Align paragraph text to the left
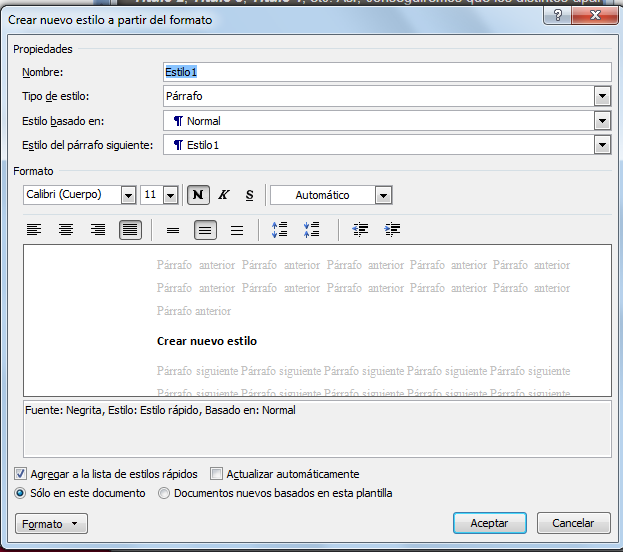The width and height of the screenshot is (623, 552). [x=34, y=230]
